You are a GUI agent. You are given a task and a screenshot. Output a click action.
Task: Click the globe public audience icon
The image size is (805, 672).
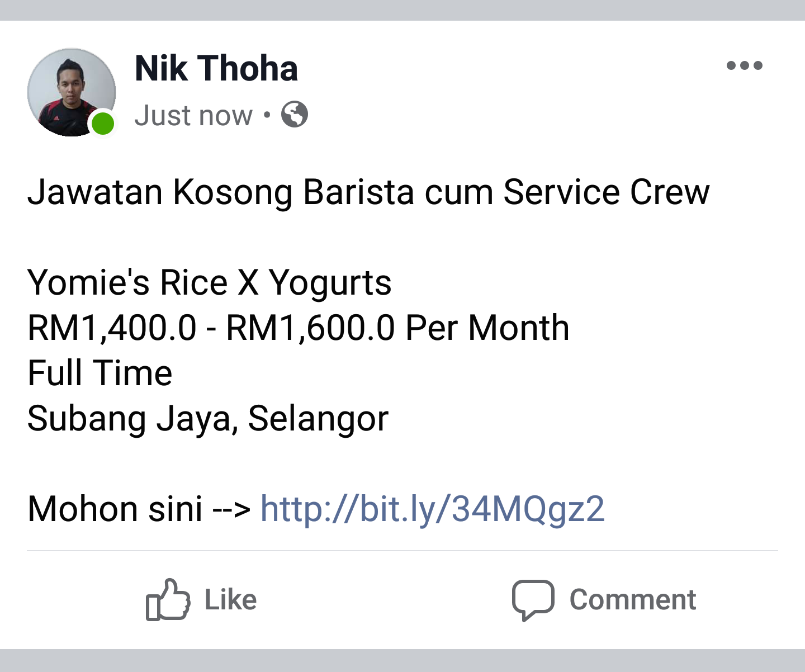295,115
